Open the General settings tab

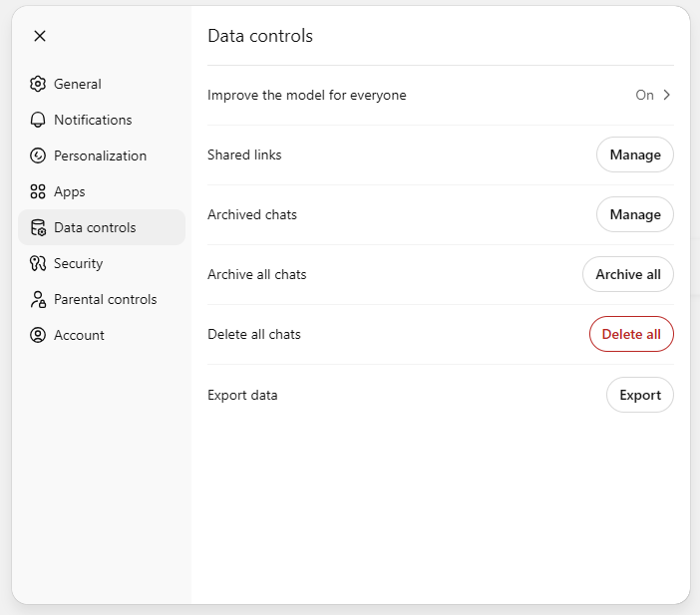(x=102, y=84)
